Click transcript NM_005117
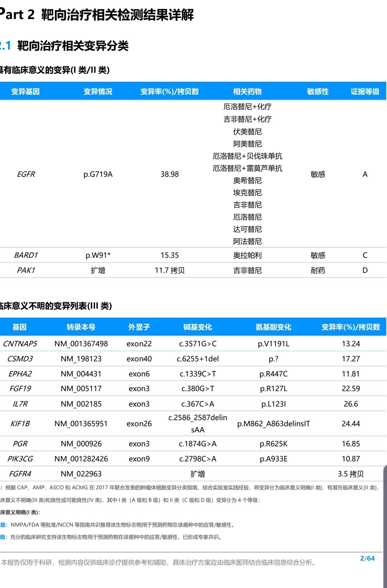Image resolution: width=387 pixels, height=588 pixels. [81, 389]
